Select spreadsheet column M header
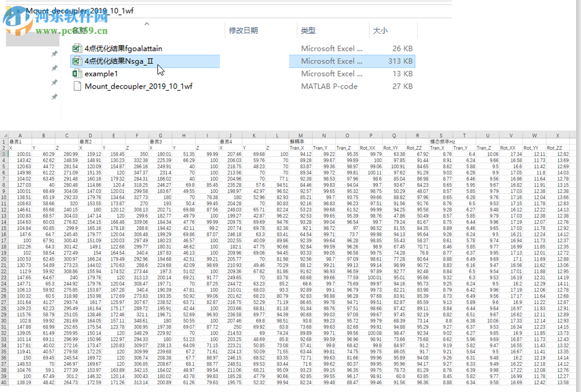 300,135
